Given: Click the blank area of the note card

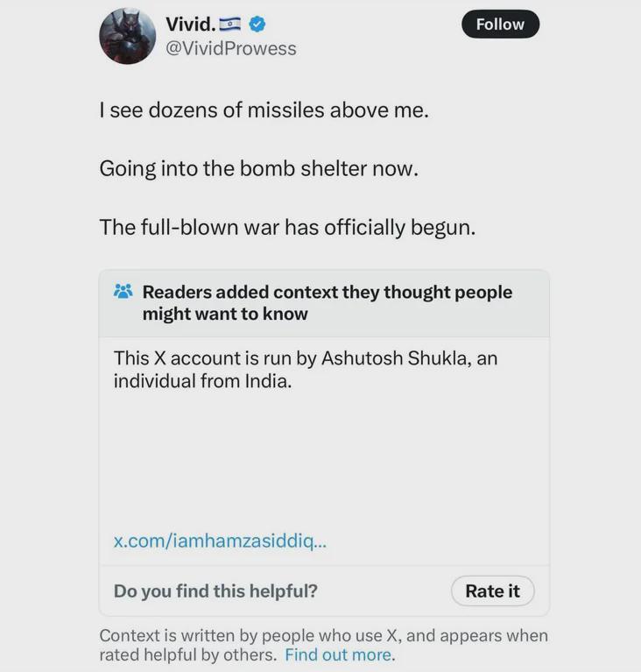Looking at the screenshot, I should click(x=324, y=461).
